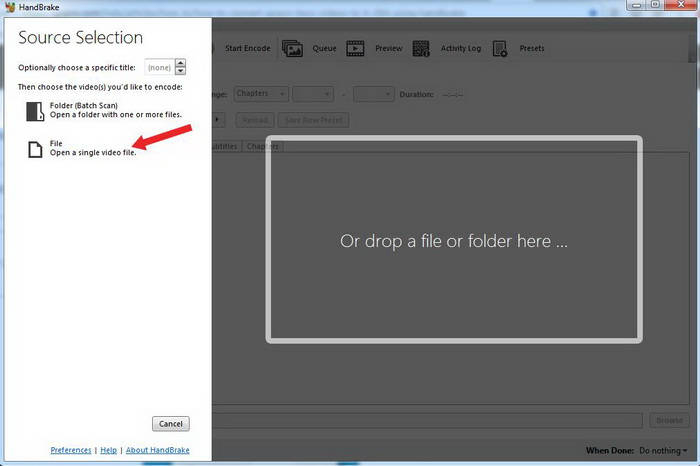Cancel the Source Selection panel

171,424
